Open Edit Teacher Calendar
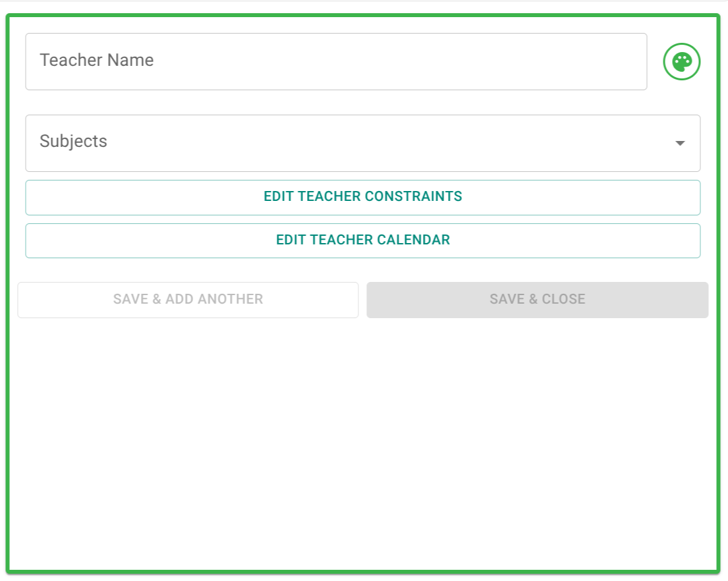The image size is (728, 581). click(362, 240)
